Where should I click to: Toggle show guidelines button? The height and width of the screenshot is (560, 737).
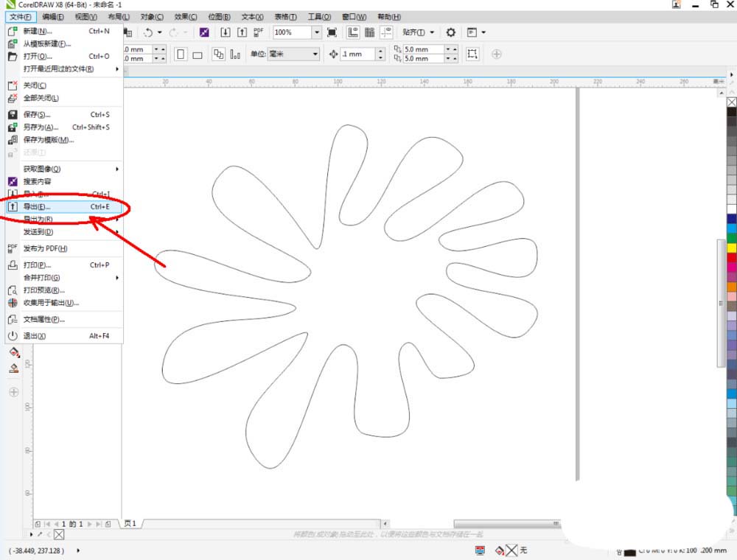(385, 32)
